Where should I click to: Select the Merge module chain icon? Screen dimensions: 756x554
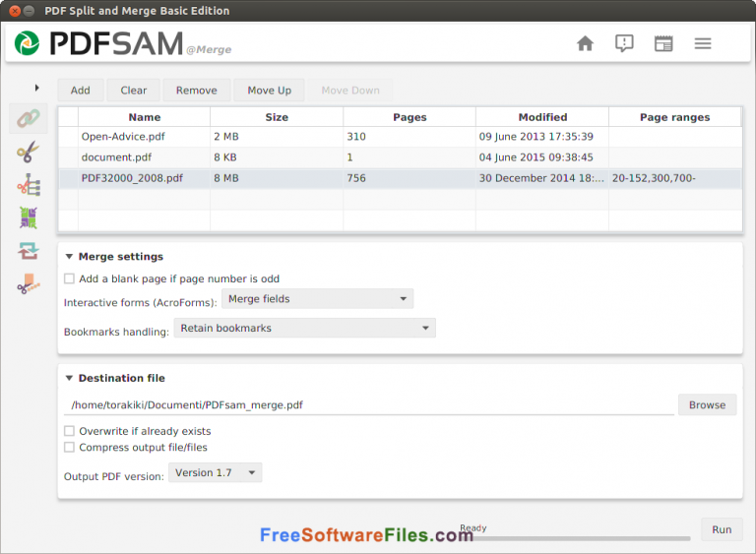click(x=29, y=118)
